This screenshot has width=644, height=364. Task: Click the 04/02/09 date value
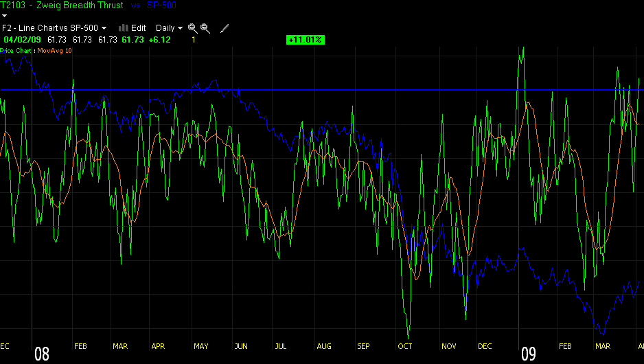pos(22,40)
